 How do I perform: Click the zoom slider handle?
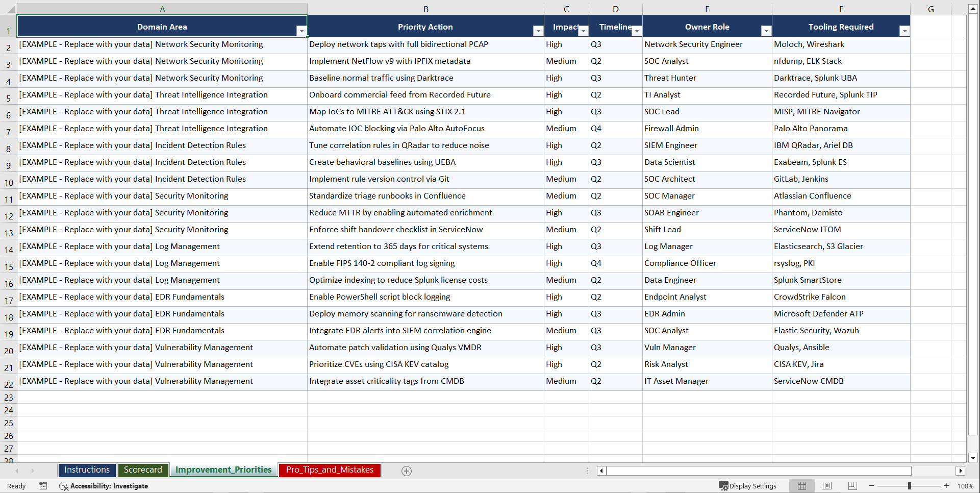click(910, 486)
